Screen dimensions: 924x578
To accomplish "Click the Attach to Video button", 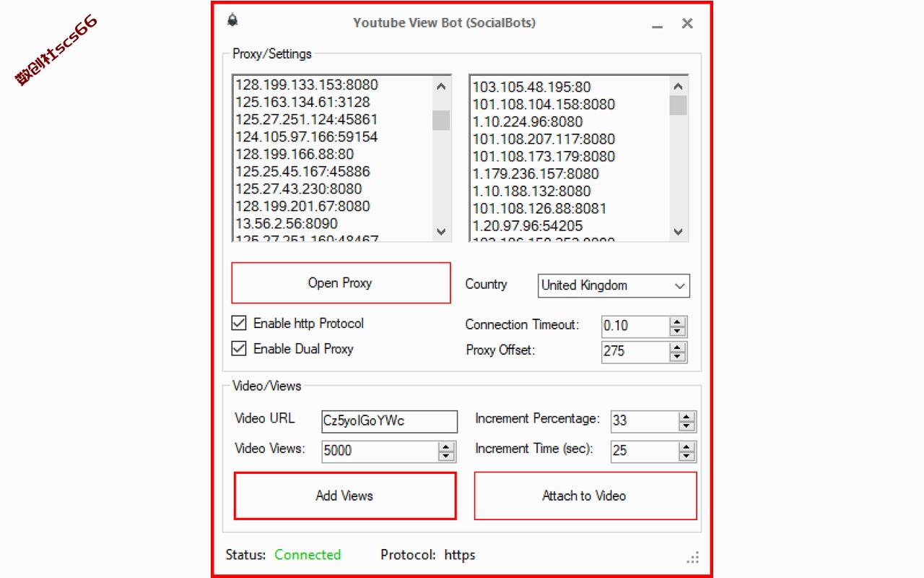I will coord(585,496).
